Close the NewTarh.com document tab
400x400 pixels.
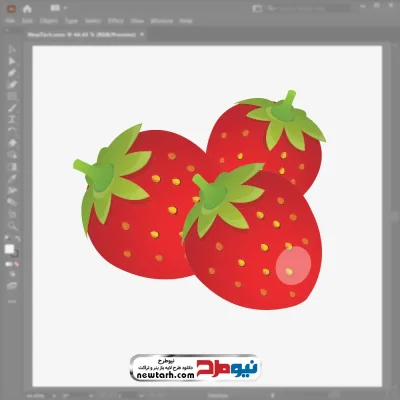[142, 34]
